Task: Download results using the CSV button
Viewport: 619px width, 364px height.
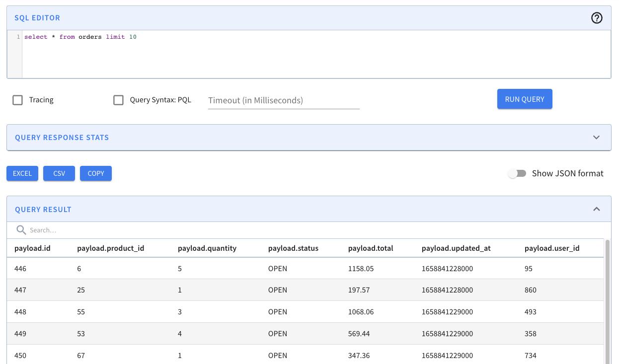Action: 59,173
